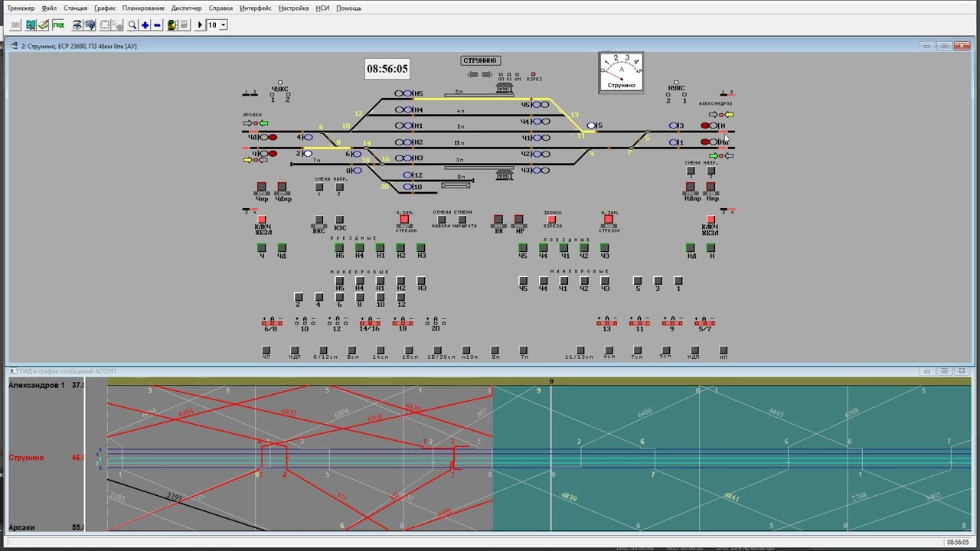980x551 pixels.
Task: Click the 08:56:05 station clock display
Action: [387, 69]
